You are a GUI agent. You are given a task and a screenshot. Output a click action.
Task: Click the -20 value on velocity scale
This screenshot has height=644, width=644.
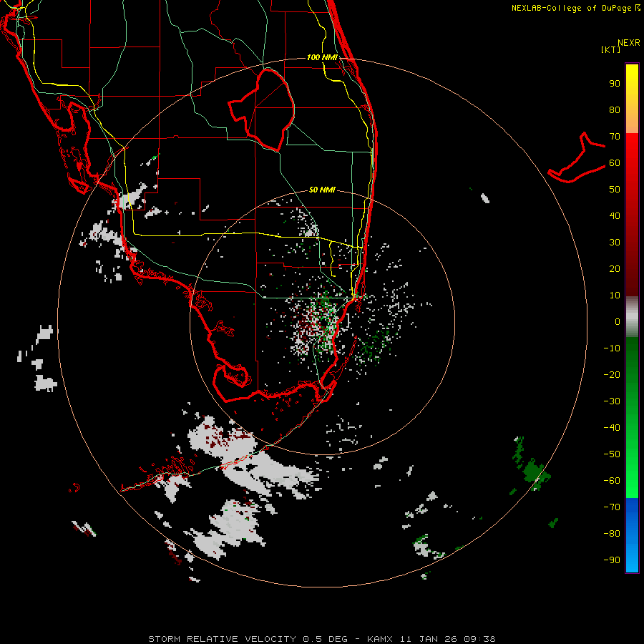(x=612, y=375)
